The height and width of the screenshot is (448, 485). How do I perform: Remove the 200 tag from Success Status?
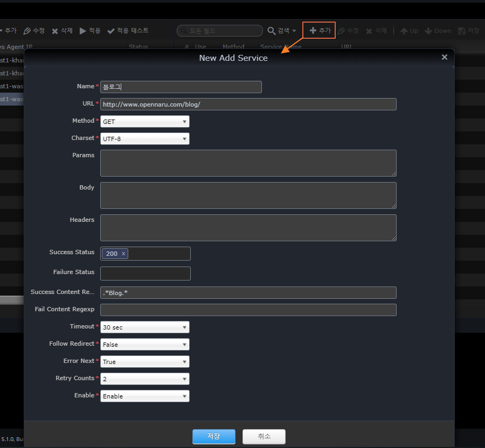123,254
